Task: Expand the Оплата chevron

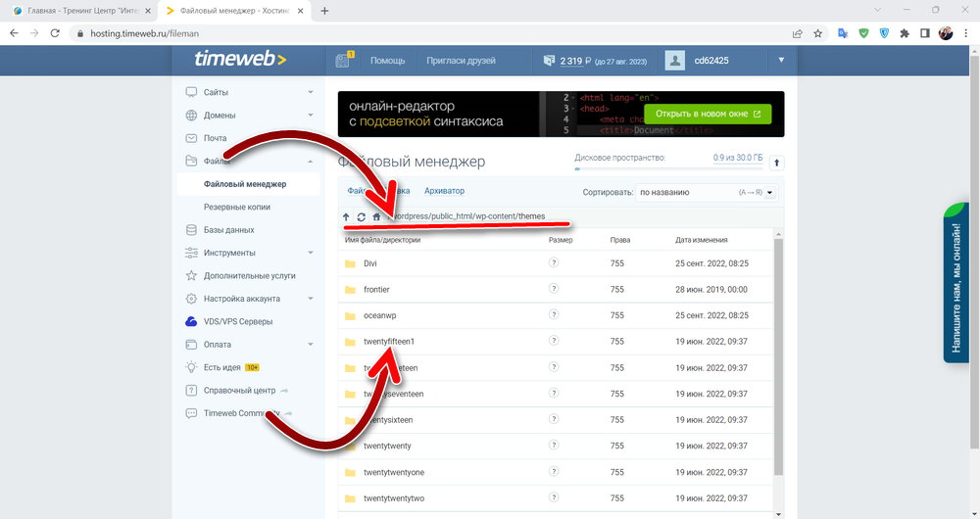Action: (x=311, y=344)
